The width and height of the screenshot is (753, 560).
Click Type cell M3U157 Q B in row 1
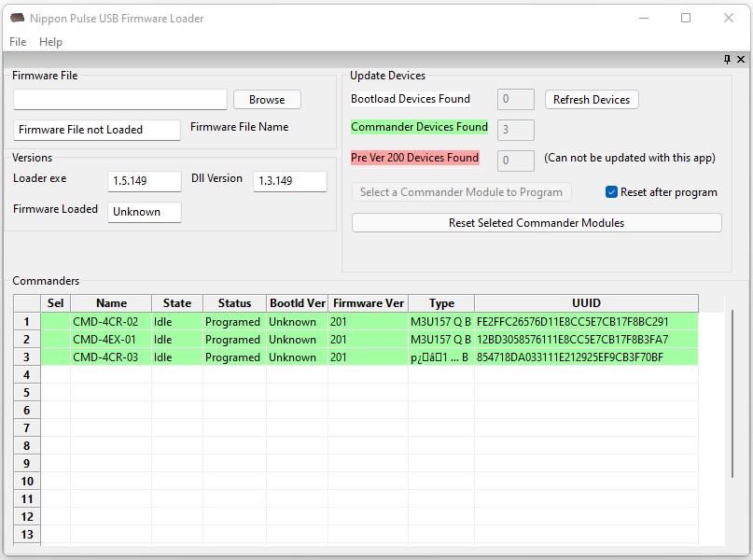point(441,321)
